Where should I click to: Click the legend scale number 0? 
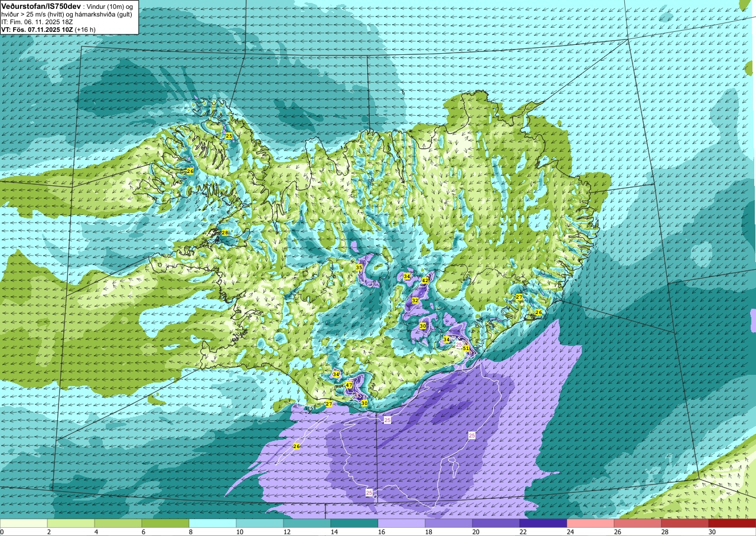[x=2, y=532]
